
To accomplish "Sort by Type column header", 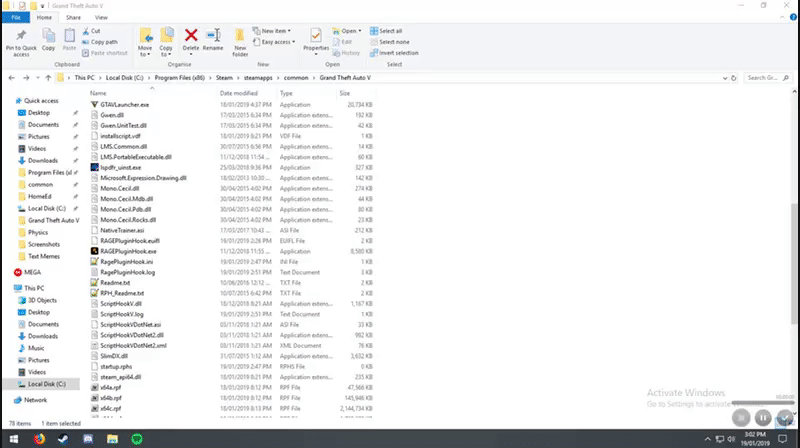I will click(286, 93).
